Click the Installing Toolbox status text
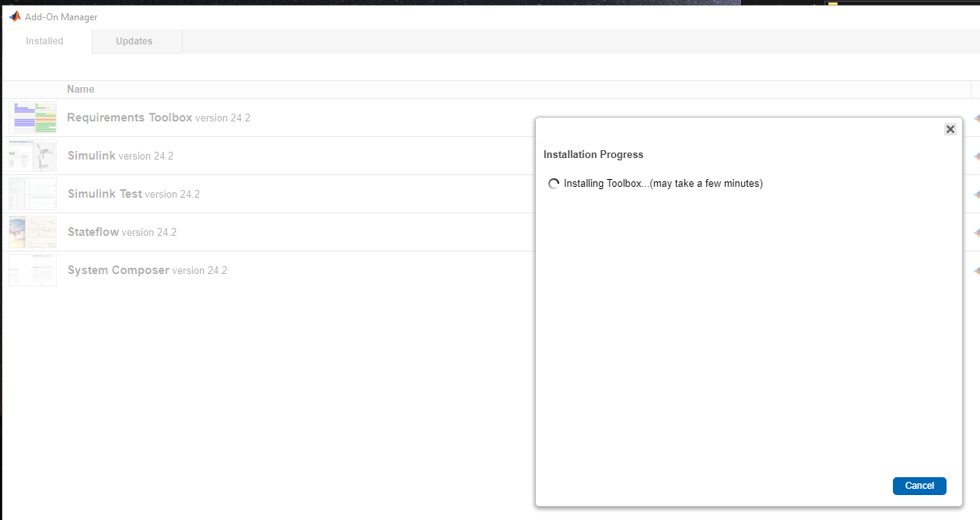 663,184
